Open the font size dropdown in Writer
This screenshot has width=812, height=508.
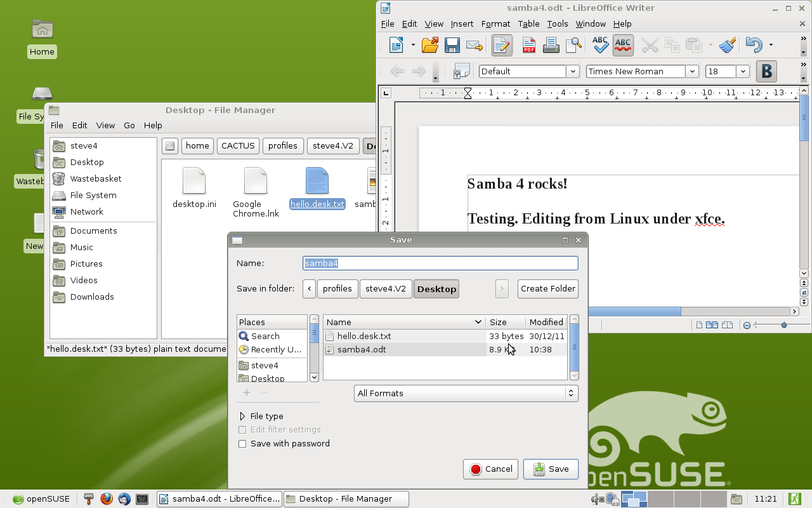point(742,71)
